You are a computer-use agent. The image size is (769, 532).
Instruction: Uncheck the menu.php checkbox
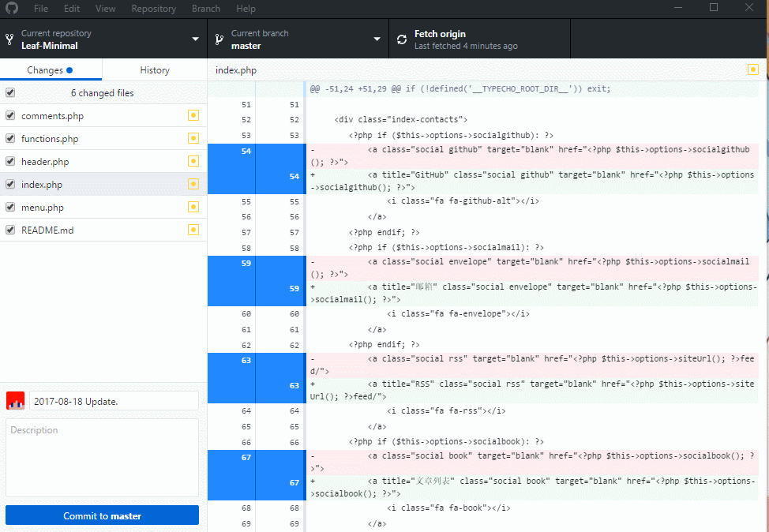10,208
